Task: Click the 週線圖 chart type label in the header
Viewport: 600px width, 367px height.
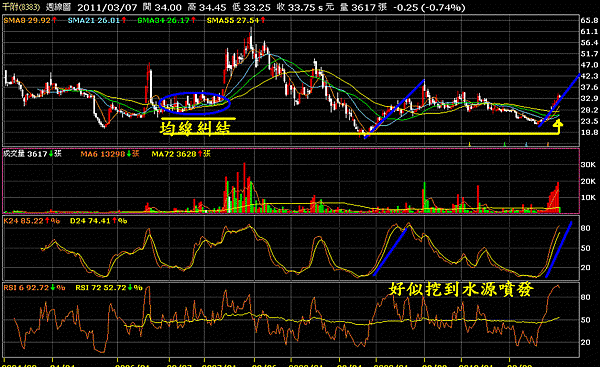Action: click(58, 7)
